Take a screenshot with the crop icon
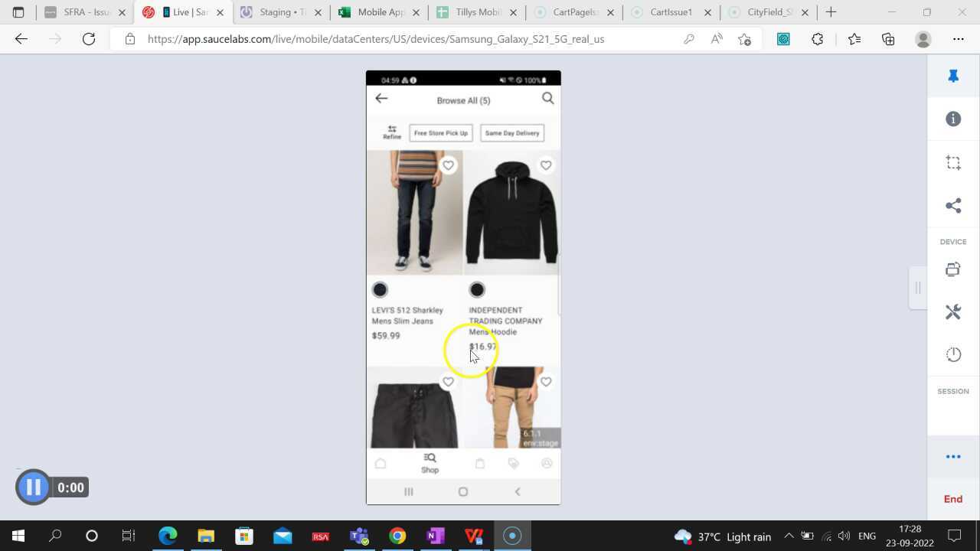980x551 pixels. 953,162
